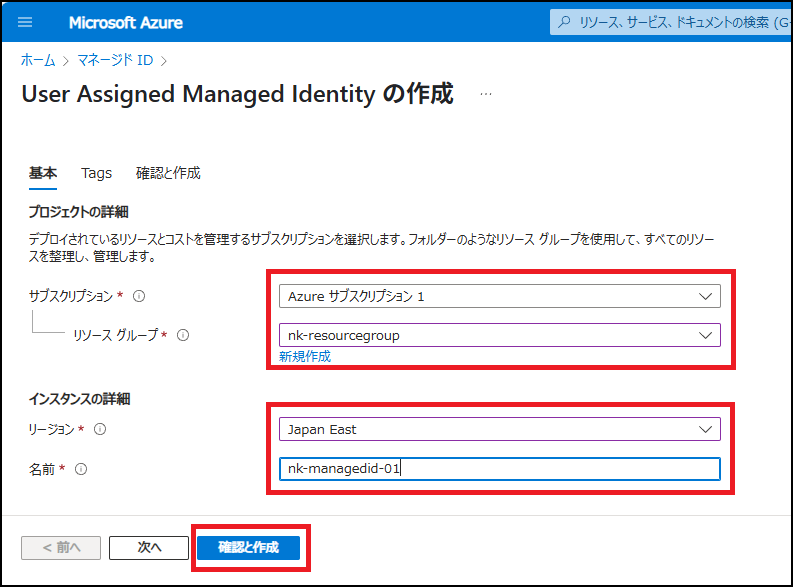Switch to the 基本 tab

(43, 173)
